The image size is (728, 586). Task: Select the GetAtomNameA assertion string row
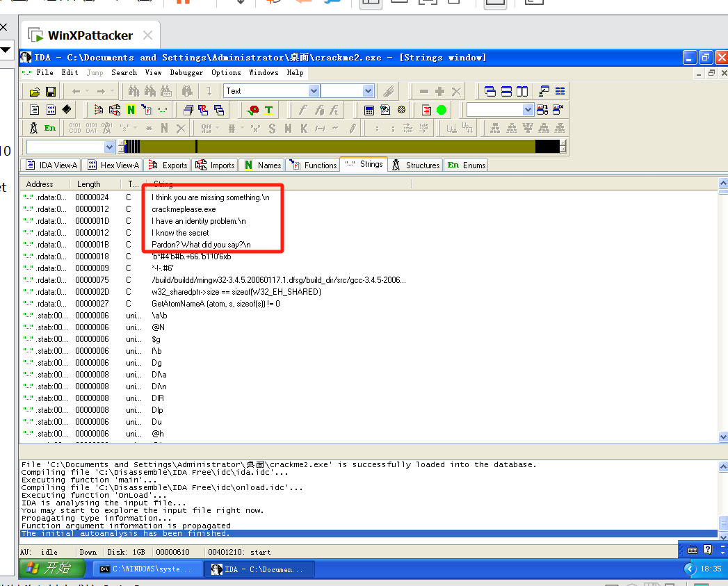tap(369, 304)
